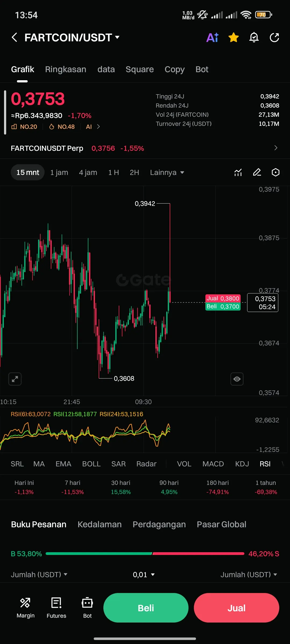The image size is (290, 644).
Task: Open FARTCOINUSDT Perp contract row
Action: coord(145,148)
